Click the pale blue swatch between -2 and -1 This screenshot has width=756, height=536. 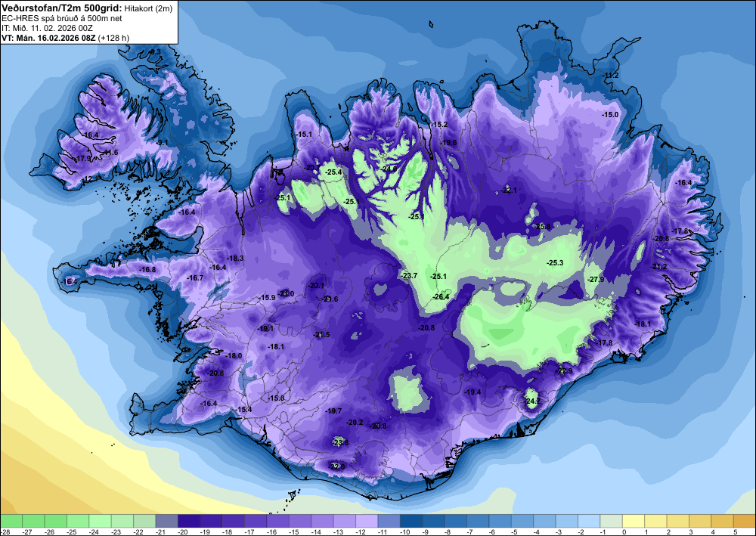tap(589, 521)
